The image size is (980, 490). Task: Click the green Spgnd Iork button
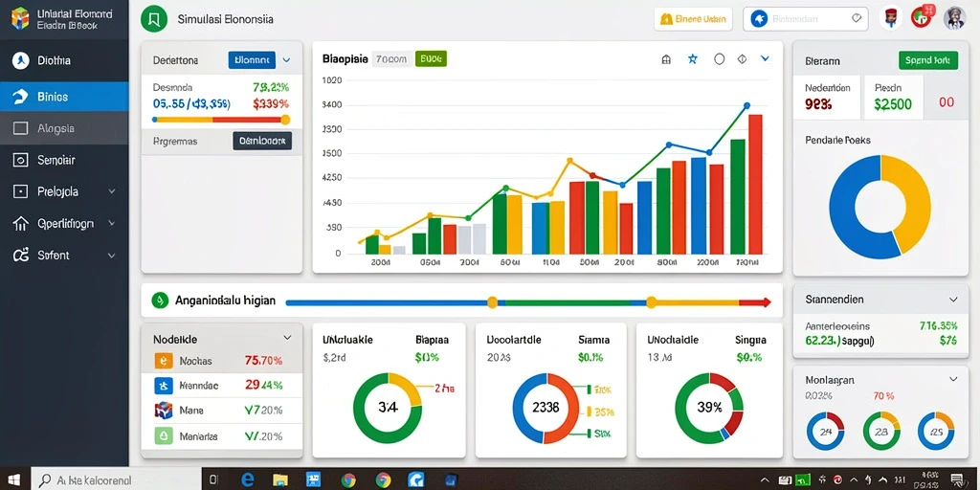[x=927, y=60]
